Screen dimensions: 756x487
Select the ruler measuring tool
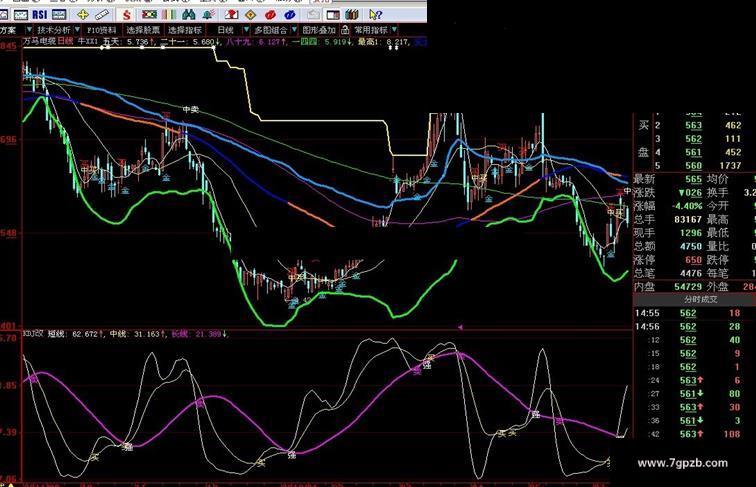point(102,15)
